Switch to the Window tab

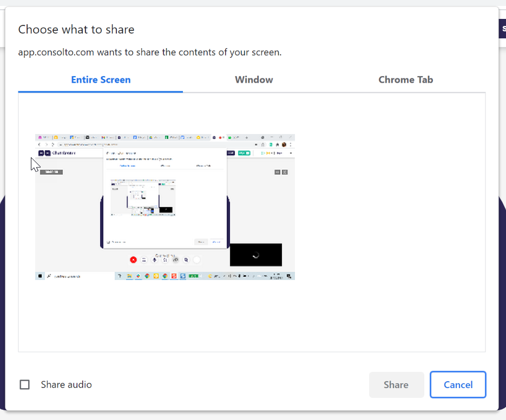[x=254, y=79]
